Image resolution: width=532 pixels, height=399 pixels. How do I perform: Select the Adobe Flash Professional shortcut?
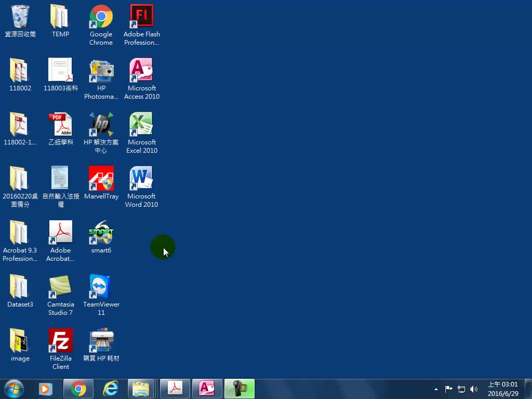point(141,17)
